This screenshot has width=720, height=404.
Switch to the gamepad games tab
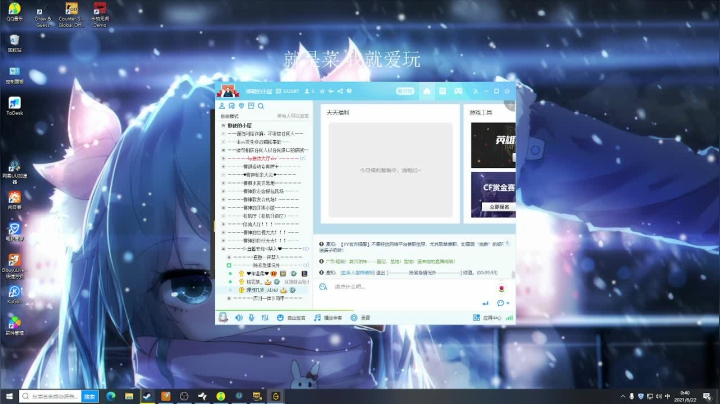(x=458, y=91)
